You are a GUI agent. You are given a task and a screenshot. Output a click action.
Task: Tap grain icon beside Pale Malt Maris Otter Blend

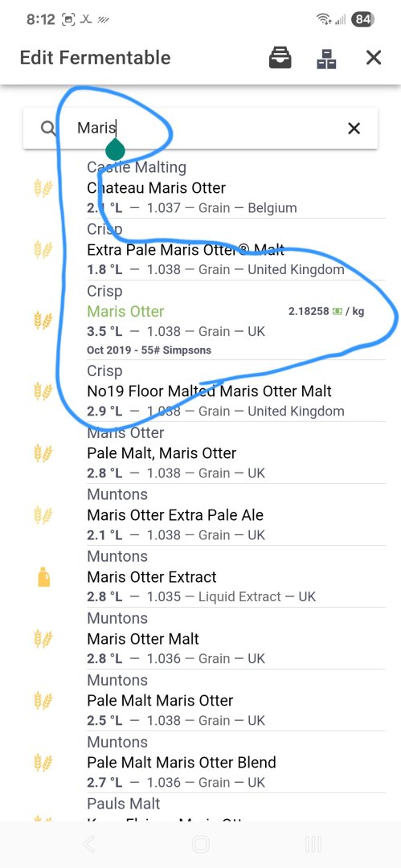coord(43,763)
